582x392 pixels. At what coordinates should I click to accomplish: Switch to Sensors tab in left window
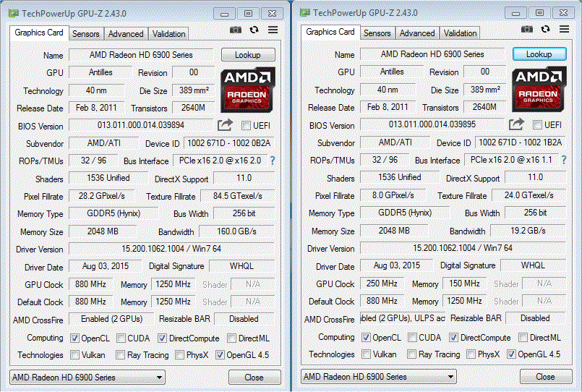(x=86, y=34)
